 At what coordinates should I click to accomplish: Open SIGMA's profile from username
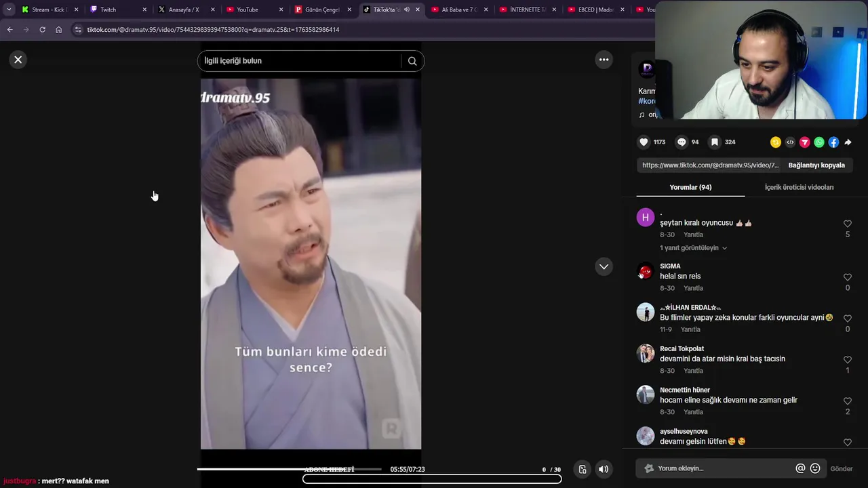click(x=670, y=266)
